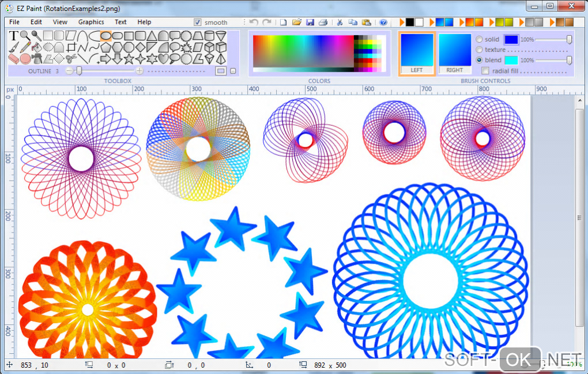Pick the right-pointing arrow shape

[x=105, y=58]
